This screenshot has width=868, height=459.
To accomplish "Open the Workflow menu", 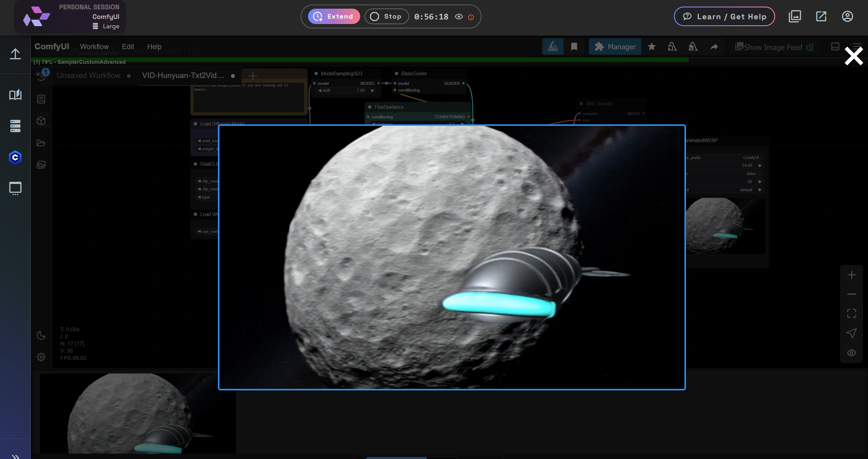I will pos(94,46).
